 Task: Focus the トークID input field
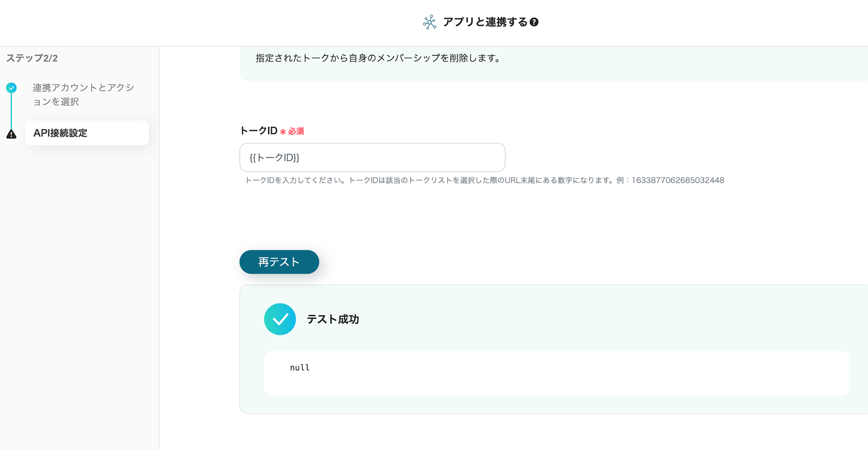point(372,157)
